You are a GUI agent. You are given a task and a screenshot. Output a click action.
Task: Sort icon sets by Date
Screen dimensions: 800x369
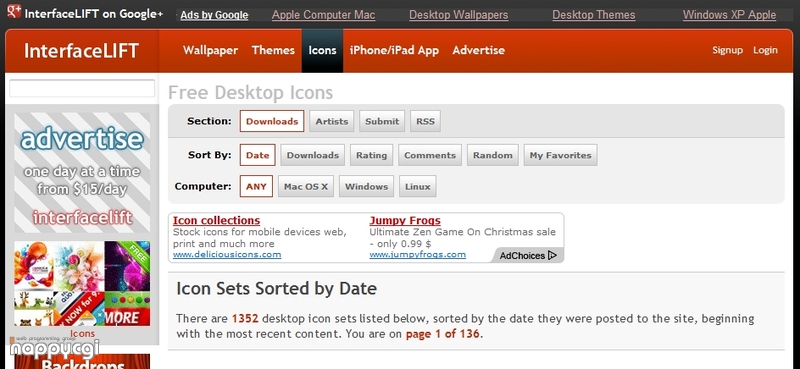click(258, 155)
